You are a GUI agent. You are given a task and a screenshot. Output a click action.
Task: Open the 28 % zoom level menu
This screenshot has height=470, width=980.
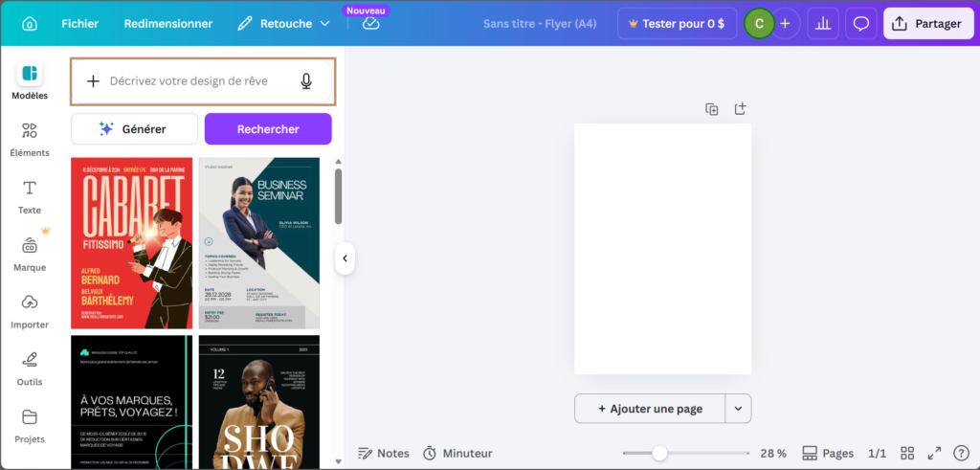[x=773, y=453]
